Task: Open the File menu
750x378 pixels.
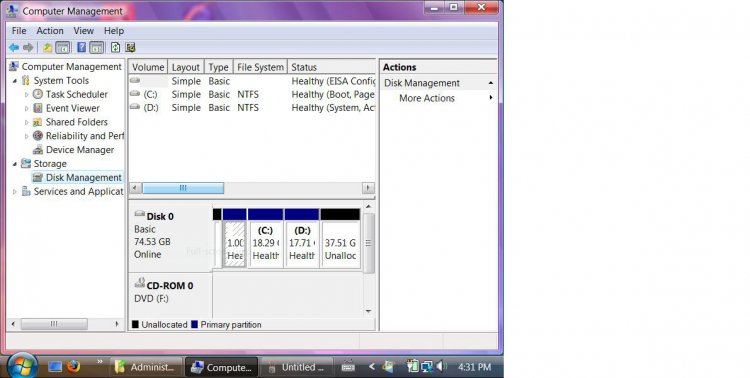Action: pos(19,31)
